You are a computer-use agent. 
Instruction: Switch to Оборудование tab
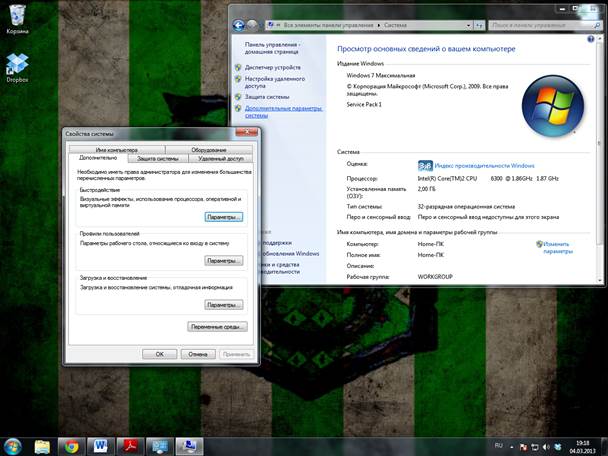pos(209,150)
